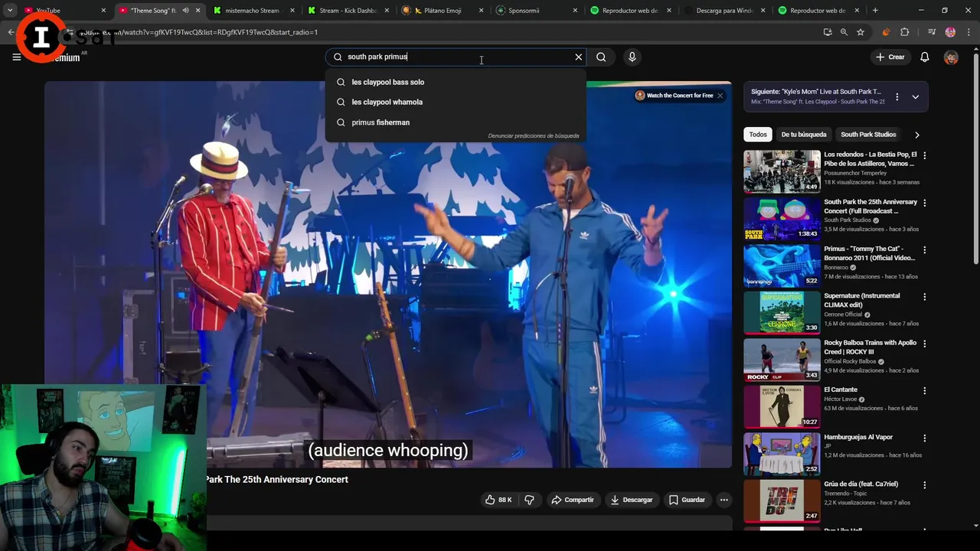Bookmark this page with the star

861,32
